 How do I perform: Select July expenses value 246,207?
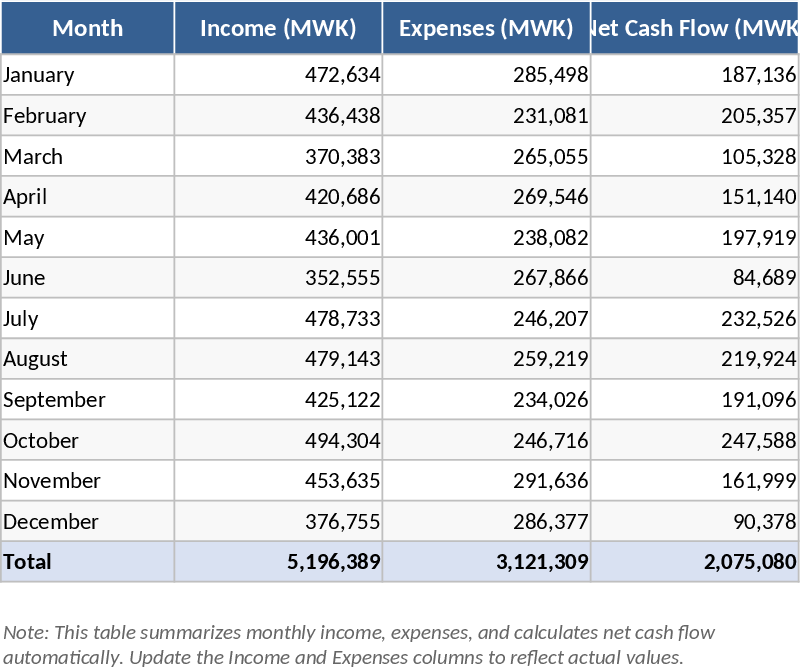pos(550,319)
